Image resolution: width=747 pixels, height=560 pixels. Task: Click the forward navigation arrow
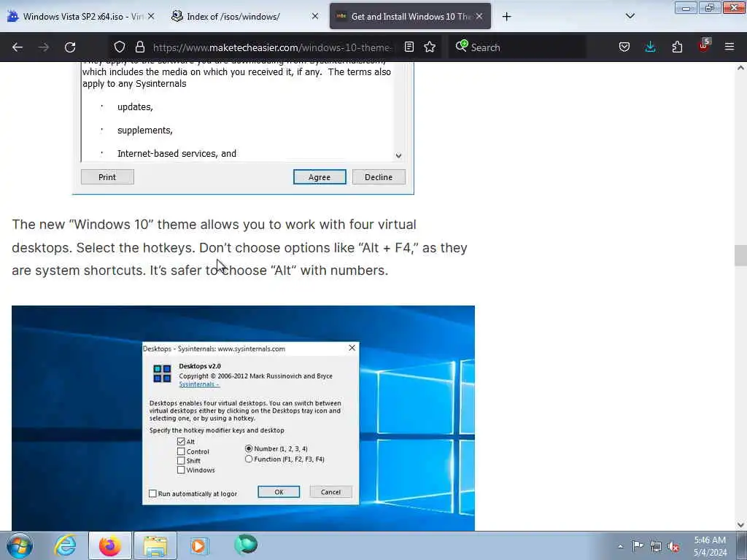44,47
